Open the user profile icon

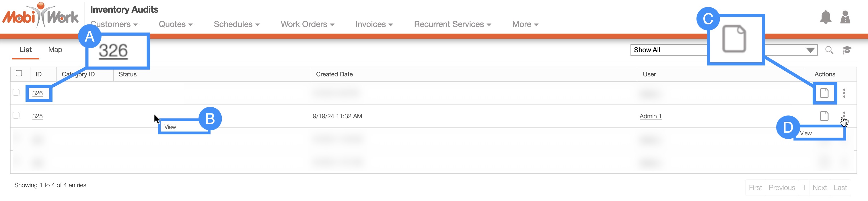pos(845,17)
